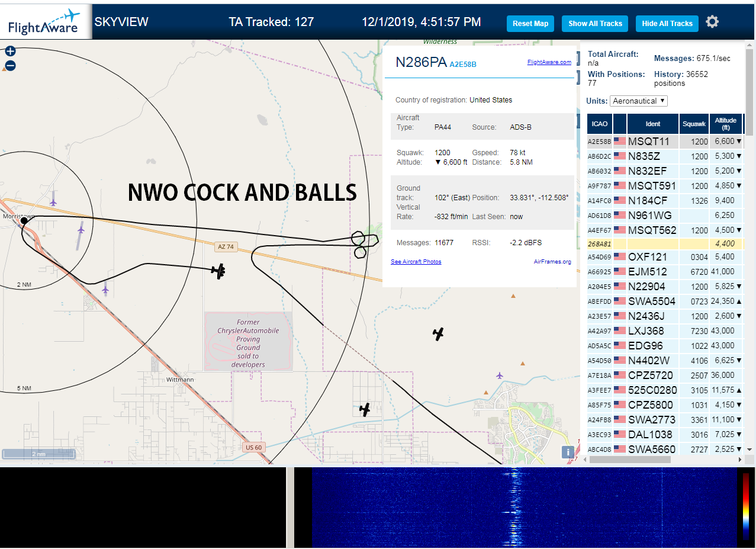This screenshot has height=549, width=756.
Task: Select black aircraft icon south of Wittmann area
Action: 365,409
